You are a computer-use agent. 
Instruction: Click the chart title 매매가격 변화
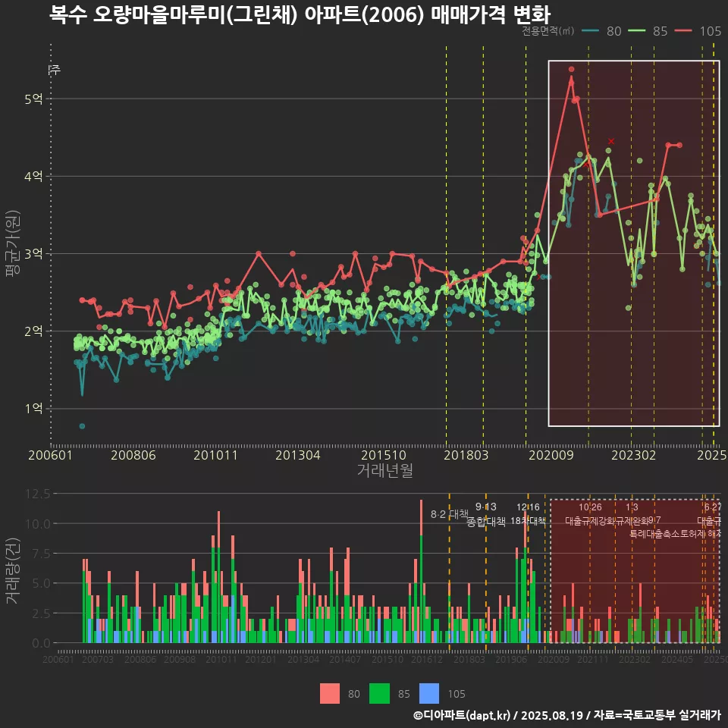click(491, 14)
